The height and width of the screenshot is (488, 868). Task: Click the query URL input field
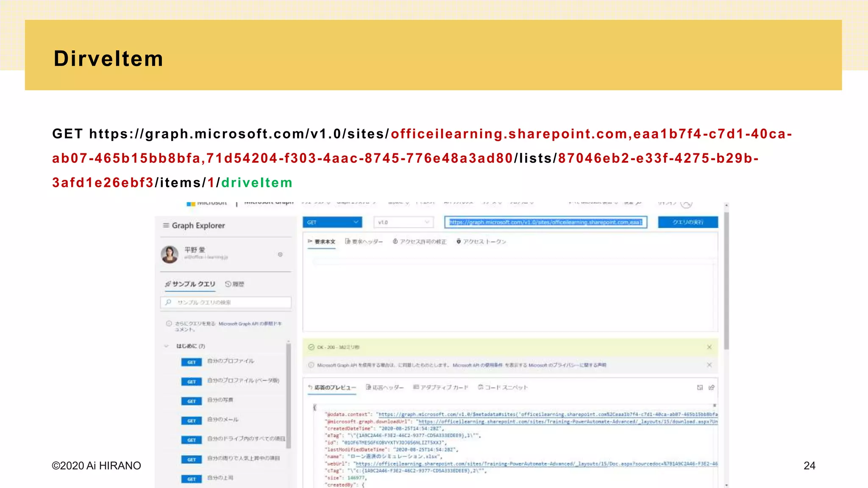tap(546, 222)
